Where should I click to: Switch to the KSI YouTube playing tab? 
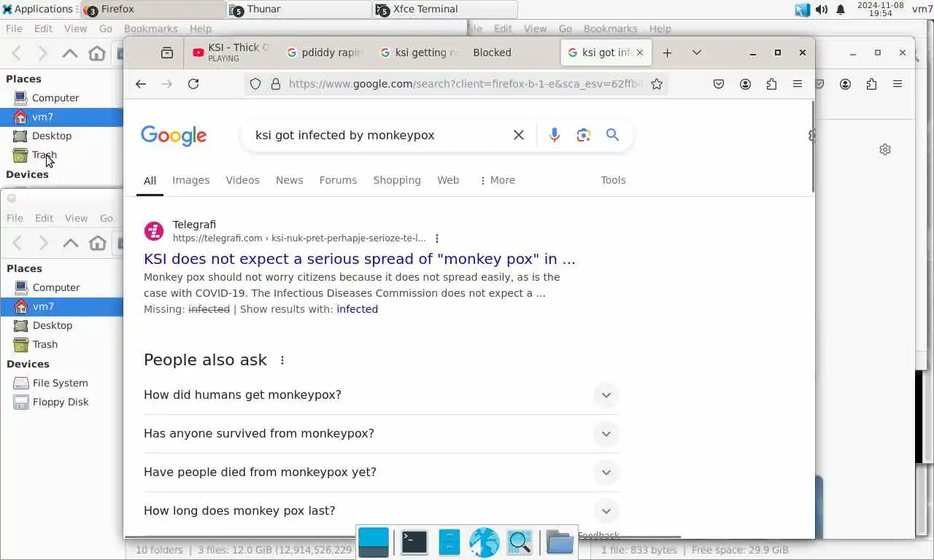[231, 52]
